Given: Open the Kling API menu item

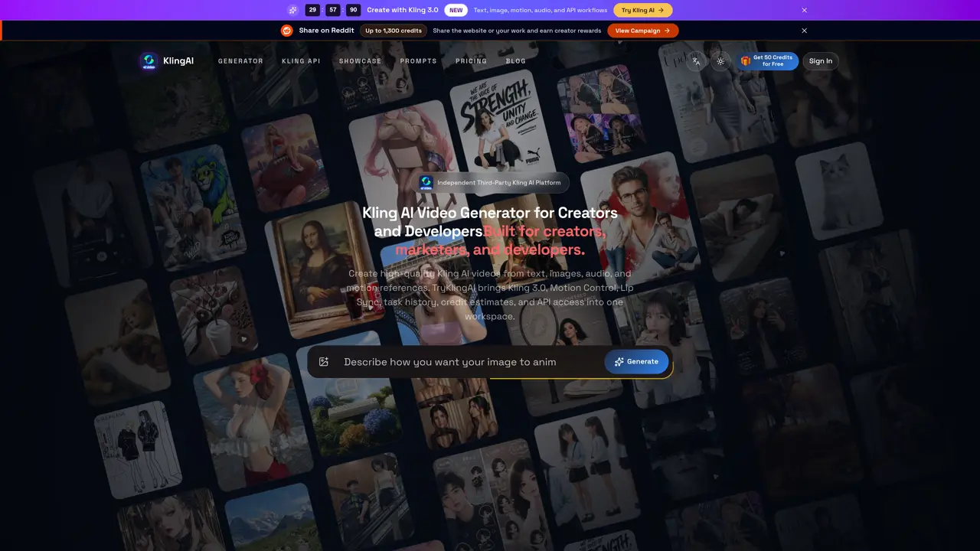Looking at the screenshot, I should [x=301, y=61].
